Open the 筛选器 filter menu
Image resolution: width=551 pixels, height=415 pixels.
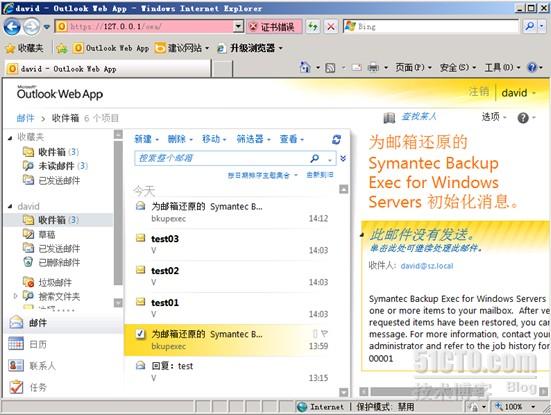pyautogui.click(x=253, y=139)
